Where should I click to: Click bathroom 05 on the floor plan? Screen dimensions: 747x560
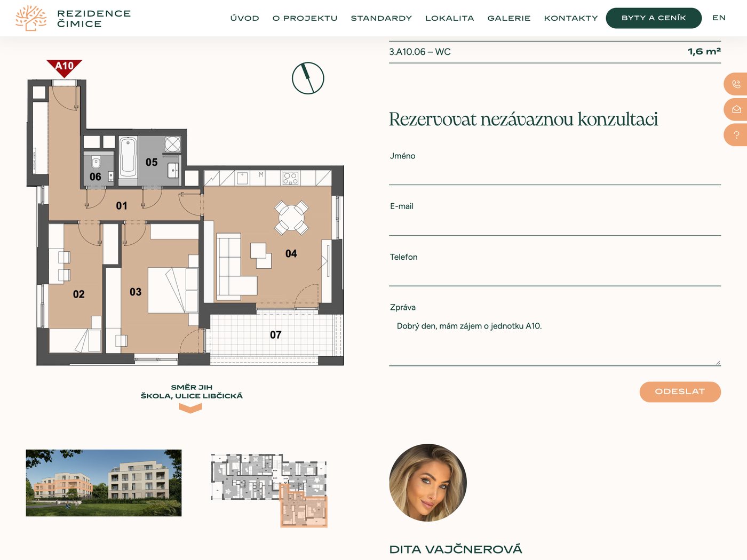[x=152, y=162]
